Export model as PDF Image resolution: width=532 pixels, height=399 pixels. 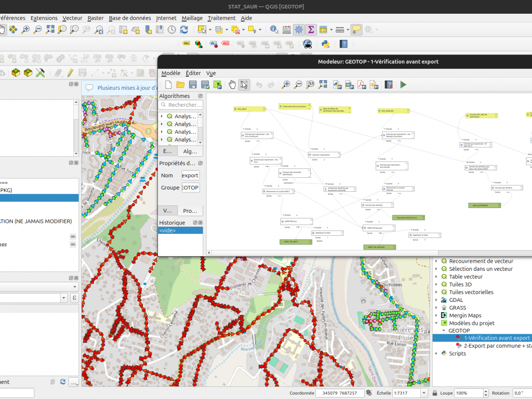(362, 85)
